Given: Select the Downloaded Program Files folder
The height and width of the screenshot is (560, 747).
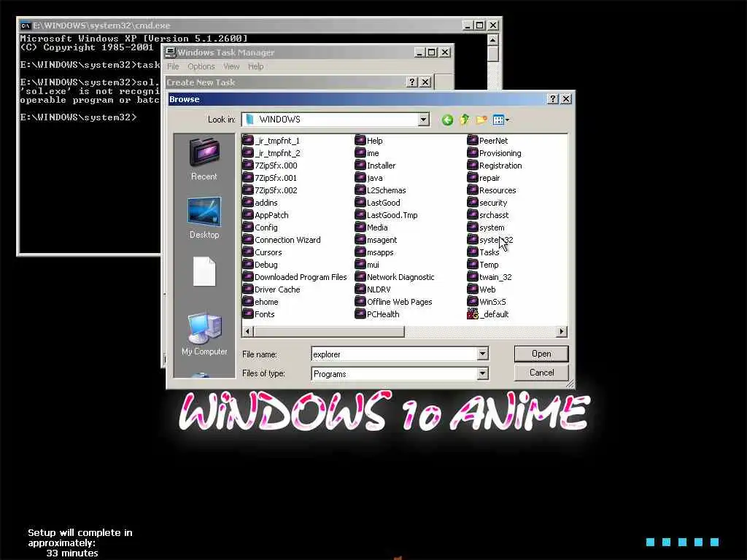Looking at the screenshot, I should pyautogui.click(x=295, y=277).
